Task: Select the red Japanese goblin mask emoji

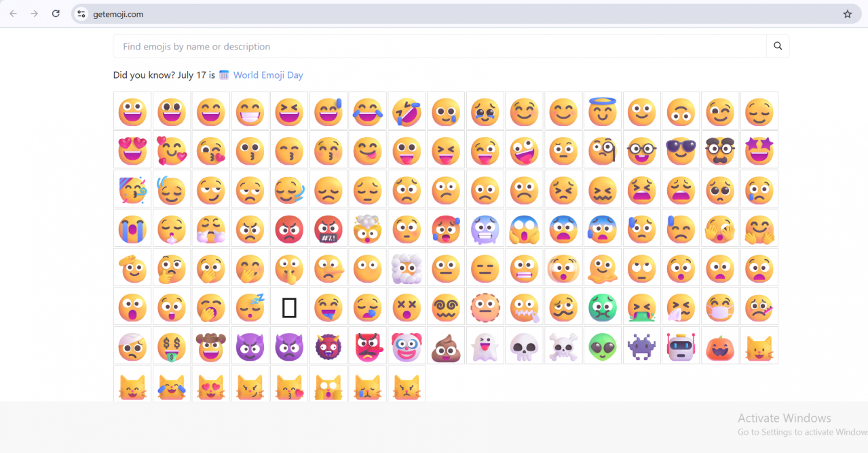Action: point(368,347)
